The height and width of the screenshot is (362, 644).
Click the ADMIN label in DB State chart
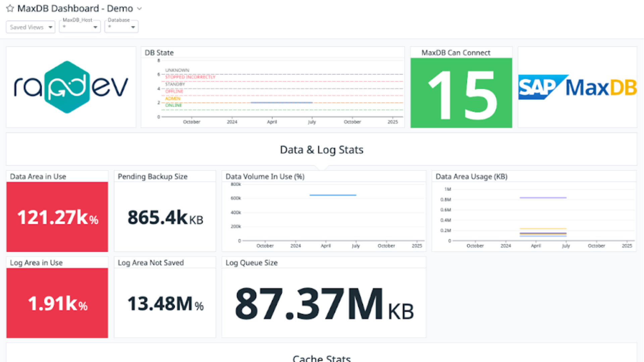point(173,99)
